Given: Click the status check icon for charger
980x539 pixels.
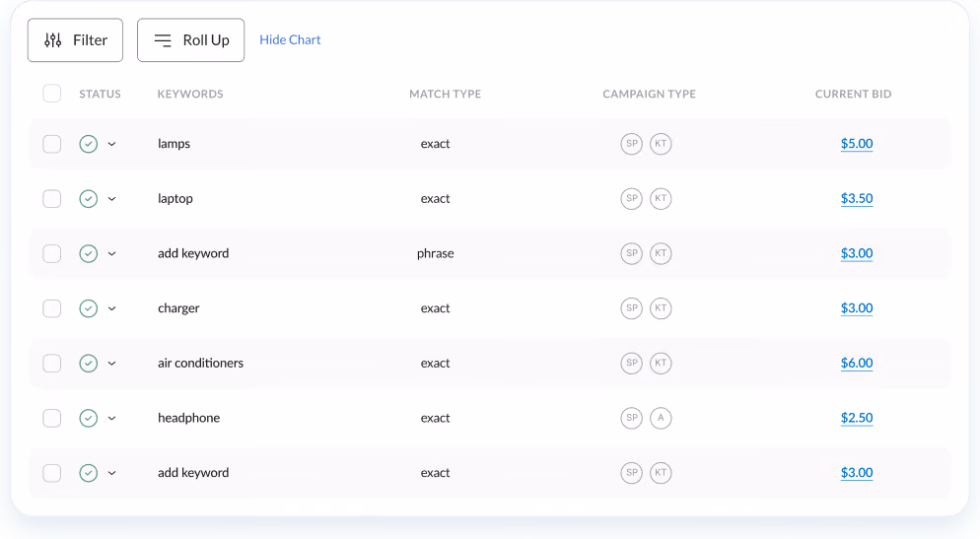Looking at the screenshot, I should tap(89, 308).
